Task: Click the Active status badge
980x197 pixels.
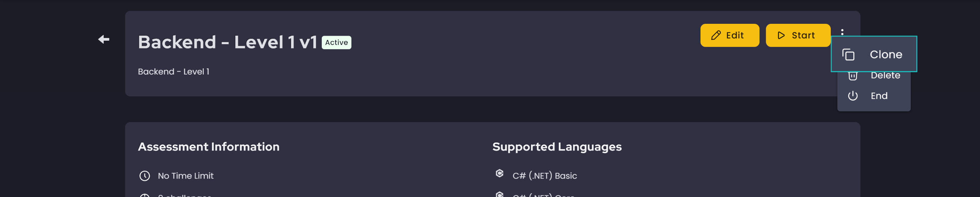Action: (x=336, y=42)
